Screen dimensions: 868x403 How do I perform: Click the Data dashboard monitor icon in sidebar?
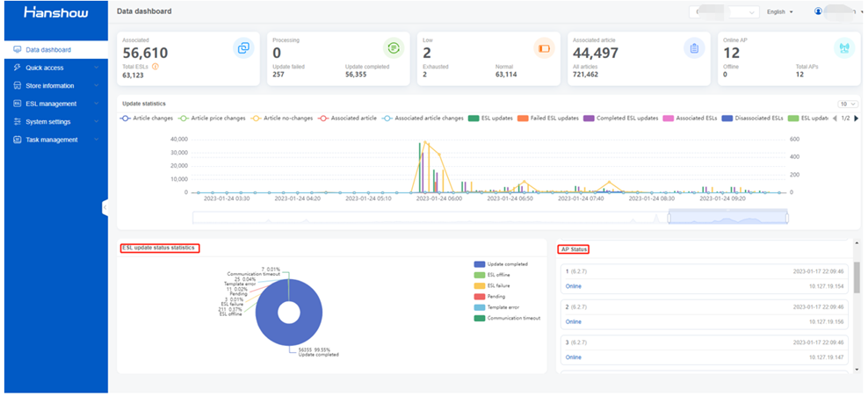[x=17, y=49]
